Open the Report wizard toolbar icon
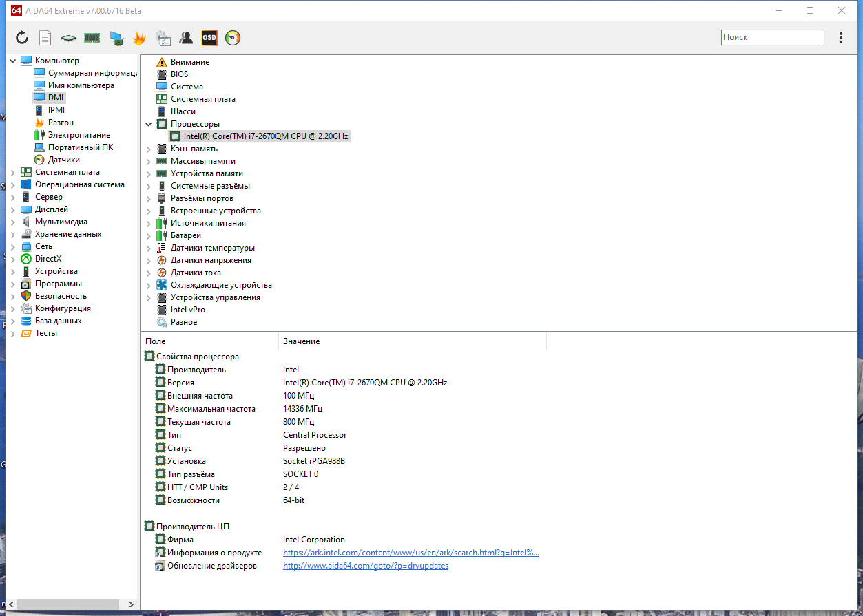 coord(45,37)
